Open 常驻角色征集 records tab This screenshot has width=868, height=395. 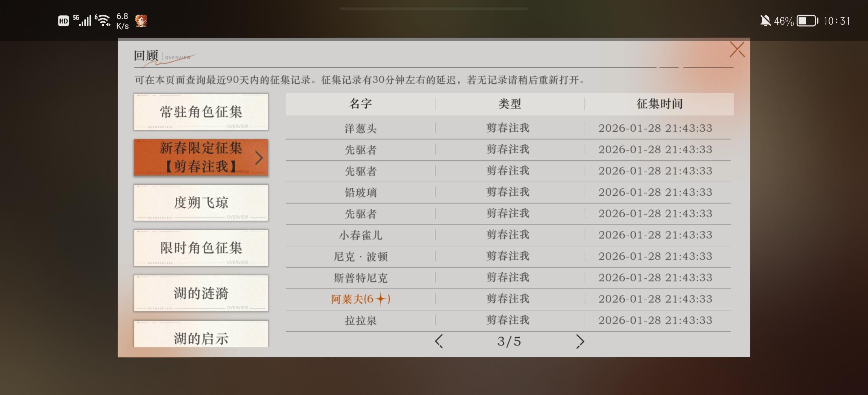coord(201,112)
